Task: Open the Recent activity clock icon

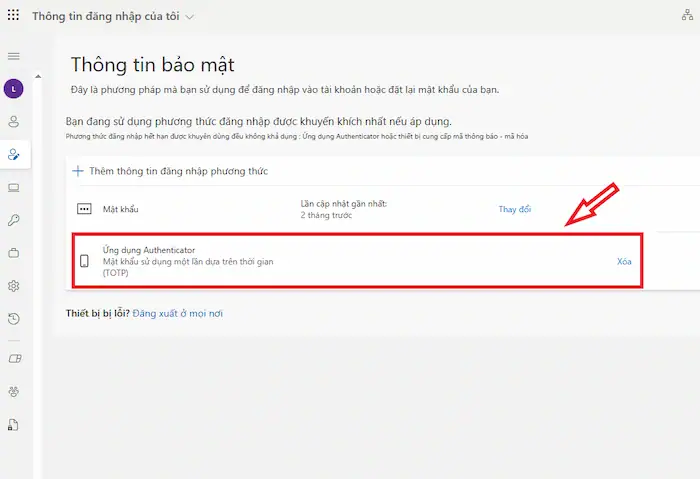Action: (x=14, y=319)
